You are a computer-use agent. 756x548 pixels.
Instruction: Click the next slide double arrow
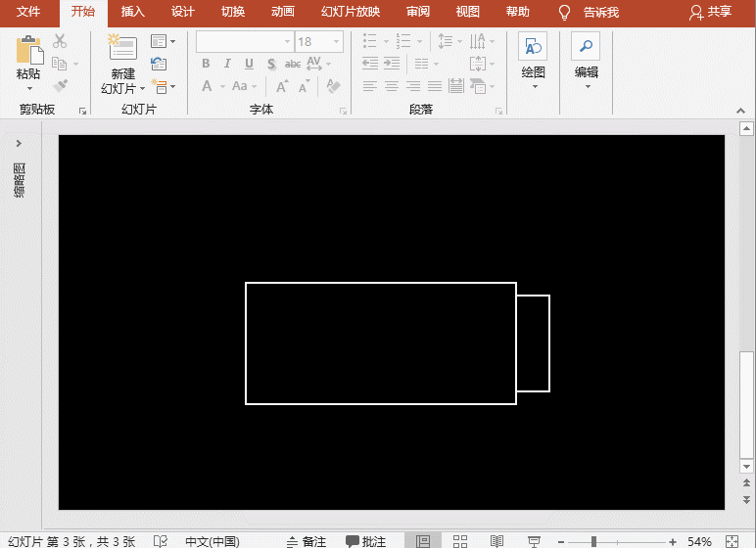(746, 499)
